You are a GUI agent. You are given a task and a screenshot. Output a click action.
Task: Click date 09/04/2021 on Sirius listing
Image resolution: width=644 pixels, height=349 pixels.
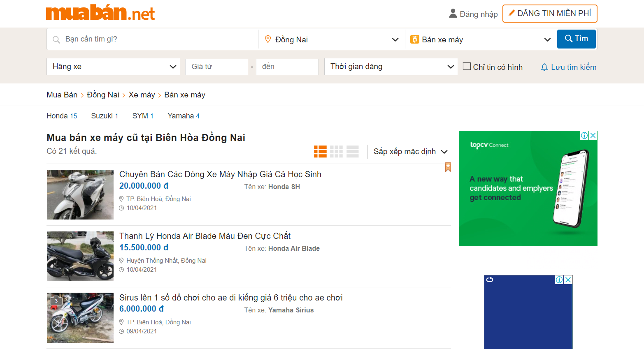coord(142,331)
